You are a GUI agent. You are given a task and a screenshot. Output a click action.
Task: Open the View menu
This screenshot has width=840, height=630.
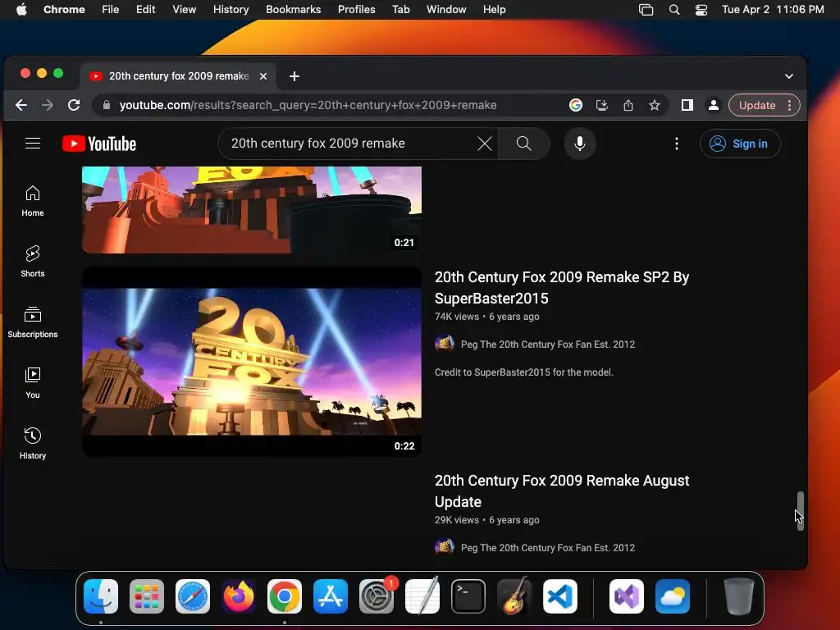184,9
